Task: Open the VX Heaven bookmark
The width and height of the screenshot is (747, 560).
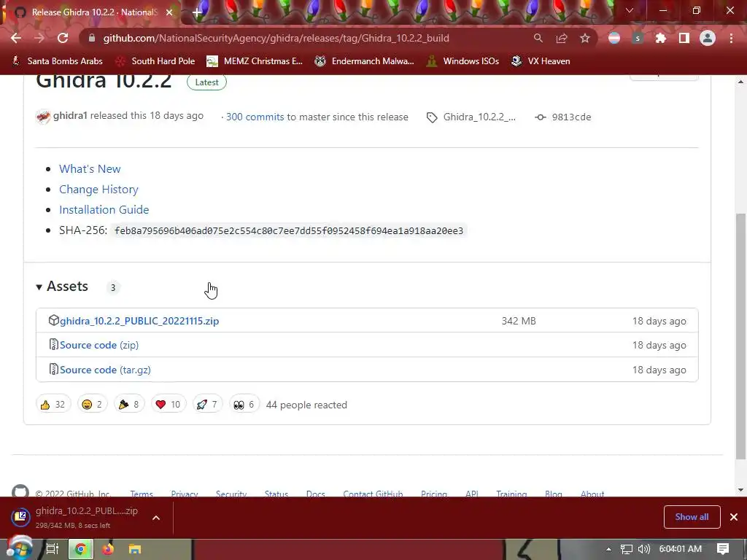Action: tap(541, 61)
